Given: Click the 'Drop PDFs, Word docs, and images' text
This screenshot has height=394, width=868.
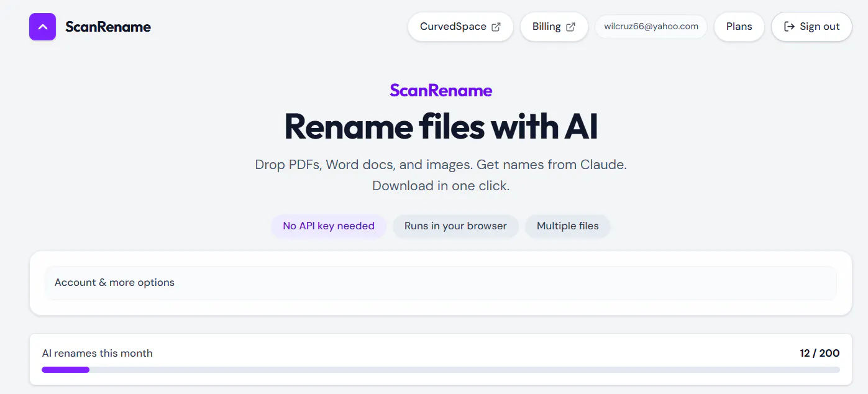Looking at the screenshot, I should click(x=363, y=165).
